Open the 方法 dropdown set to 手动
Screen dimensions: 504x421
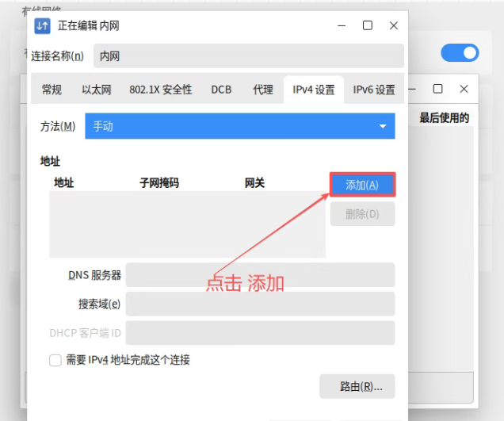240,126
